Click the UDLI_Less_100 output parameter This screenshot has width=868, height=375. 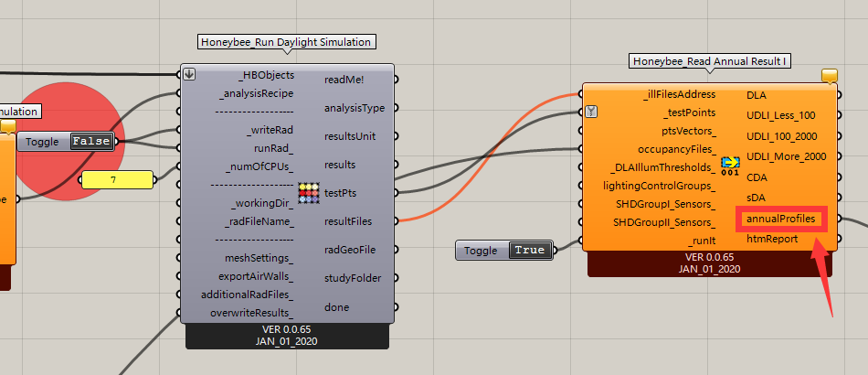(780, 116)
